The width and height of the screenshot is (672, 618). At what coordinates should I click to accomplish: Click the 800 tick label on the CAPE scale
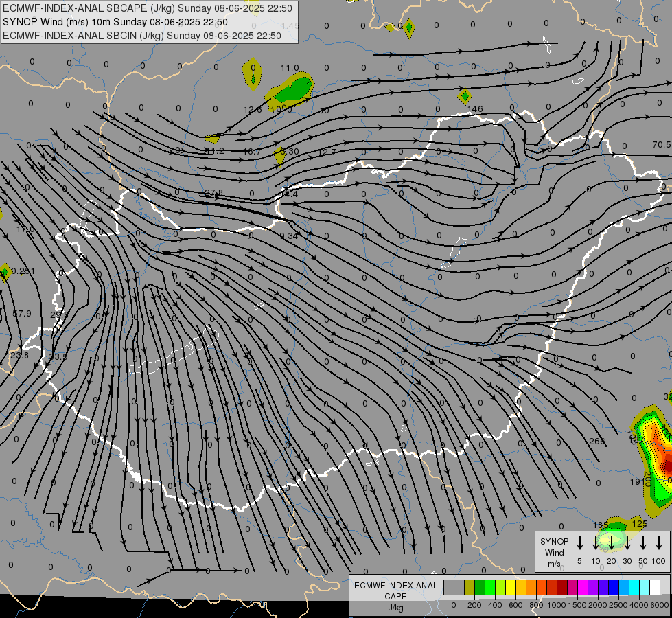(536, 605)
